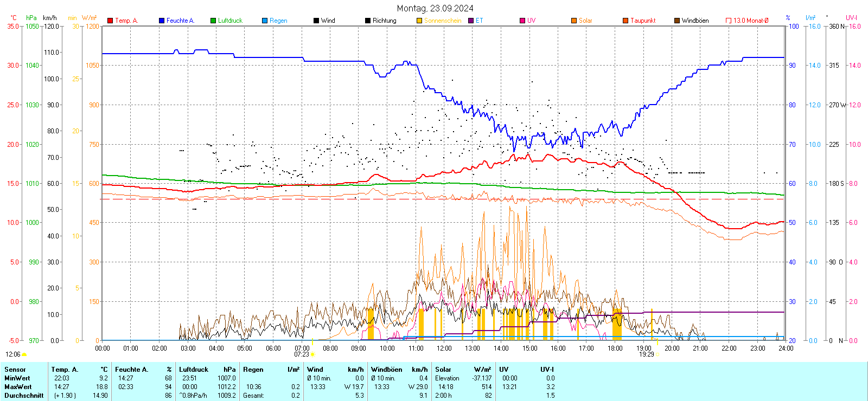Click the brown Windböen legend square
Viewport: 868px width, 401px height.
coord(677,21)
